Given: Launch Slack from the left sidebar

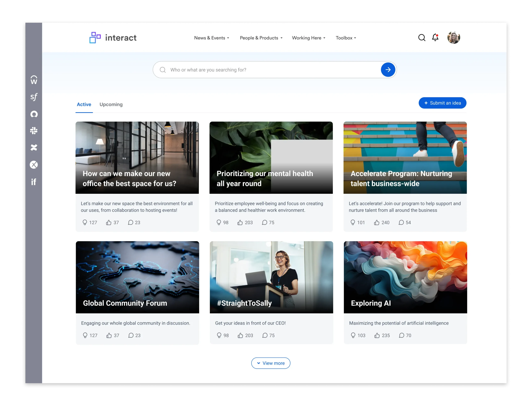Looking at the screenshot, I should point(34,131).
